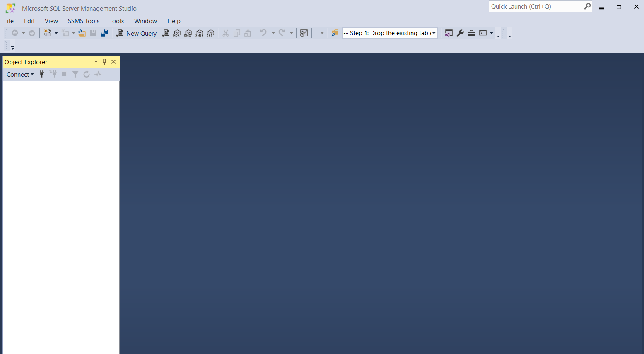Click the New Project icon
Viewport: 644px width, 354px height.
click(x=48, y=33)
